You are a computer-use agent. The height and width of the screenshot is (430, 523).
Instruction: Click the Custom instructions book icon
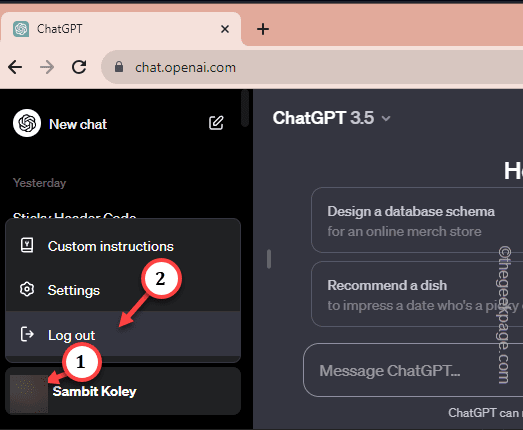point(27,246)
